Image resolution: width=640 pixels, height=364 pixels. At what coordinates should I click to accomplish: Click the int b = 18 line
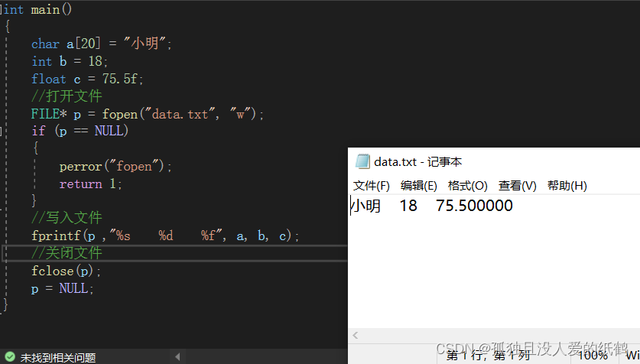click(70, 61)
